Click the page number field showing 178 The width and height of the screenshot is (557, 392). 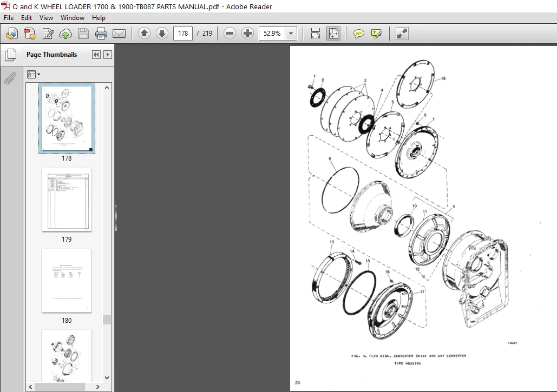(x=183, y=34)
